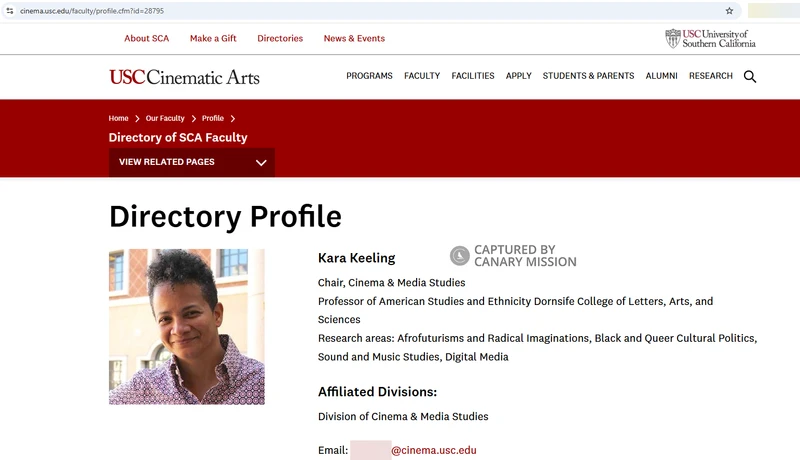
Task: Click the Directory of SCA Faculty heading
Action: (x=178, y=138)
